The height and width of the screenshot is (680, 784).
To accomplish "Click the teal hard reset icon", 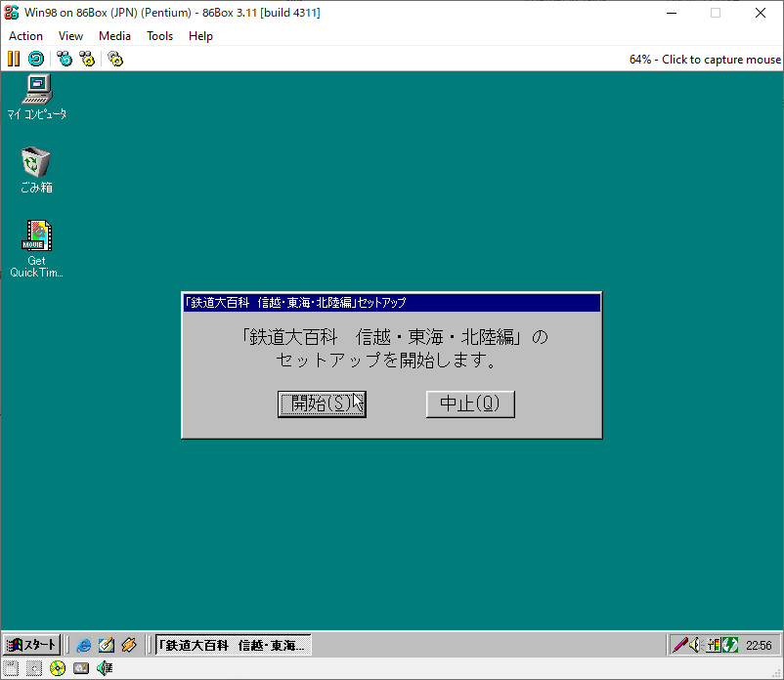I will coord(36,59).
